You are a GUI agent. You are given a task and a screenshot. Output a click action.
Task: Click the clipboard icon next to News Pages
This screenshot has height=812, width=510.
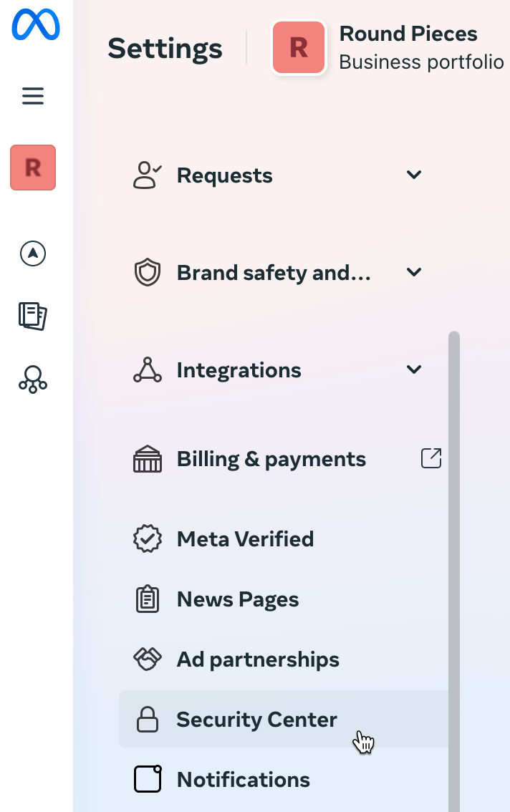148,599
